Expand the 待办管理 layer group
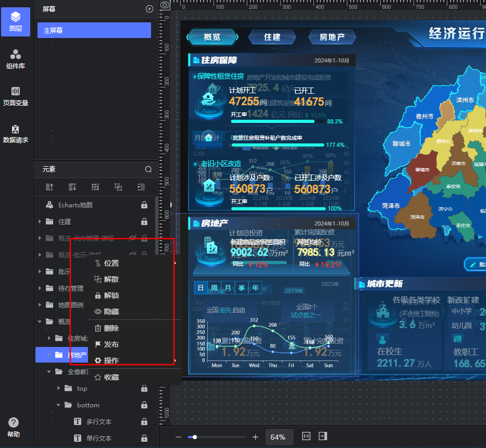 click(x=40, y=288)
